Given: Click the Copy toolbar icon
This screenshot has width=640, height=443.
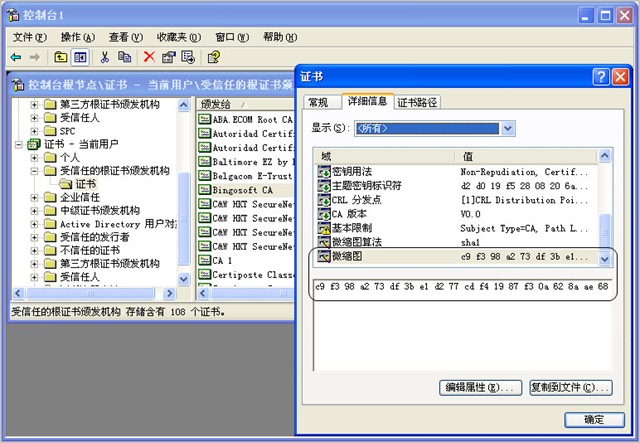Looking at the screenshot, I should [125, 57].
